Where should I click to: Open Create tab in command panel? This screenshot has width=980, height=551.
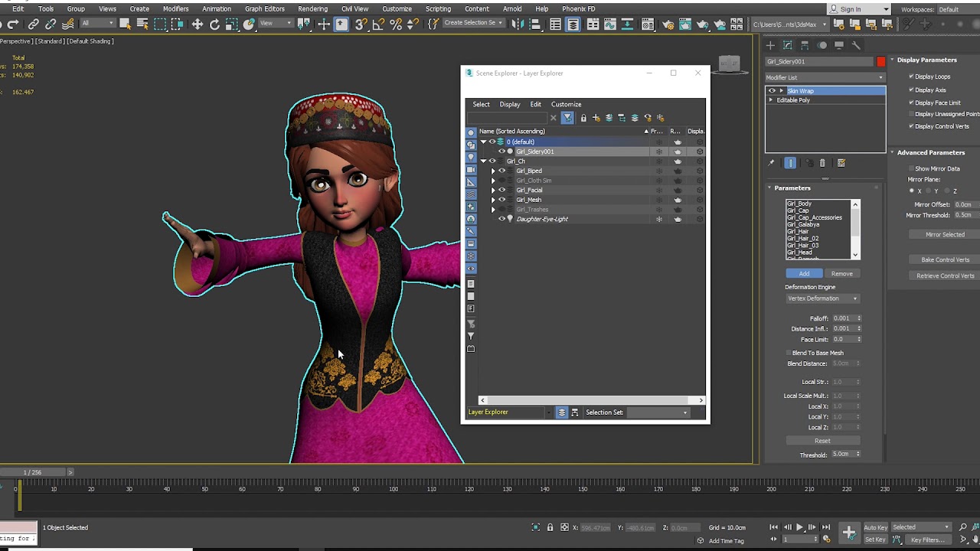click(771, 45)
